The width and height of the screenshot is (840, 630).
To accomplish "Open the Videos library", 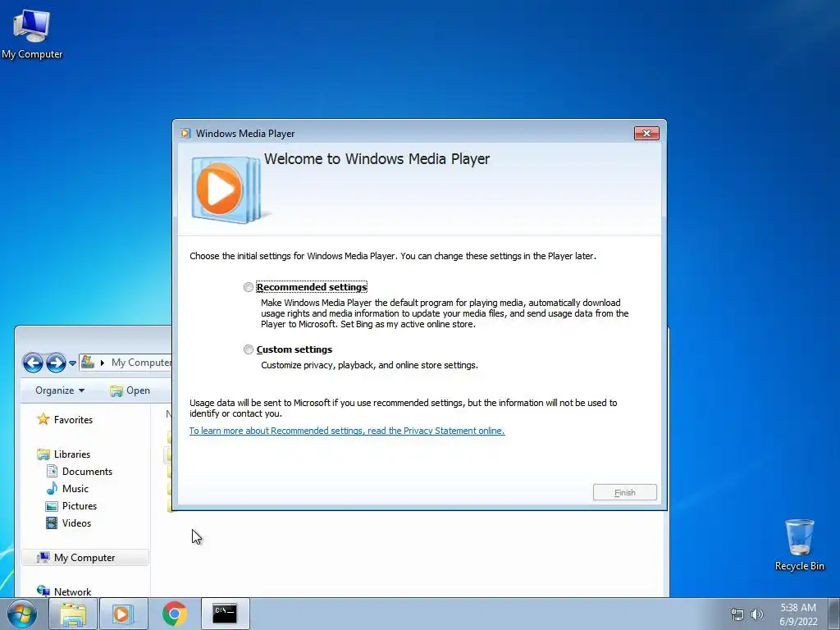I will point(76,523).
